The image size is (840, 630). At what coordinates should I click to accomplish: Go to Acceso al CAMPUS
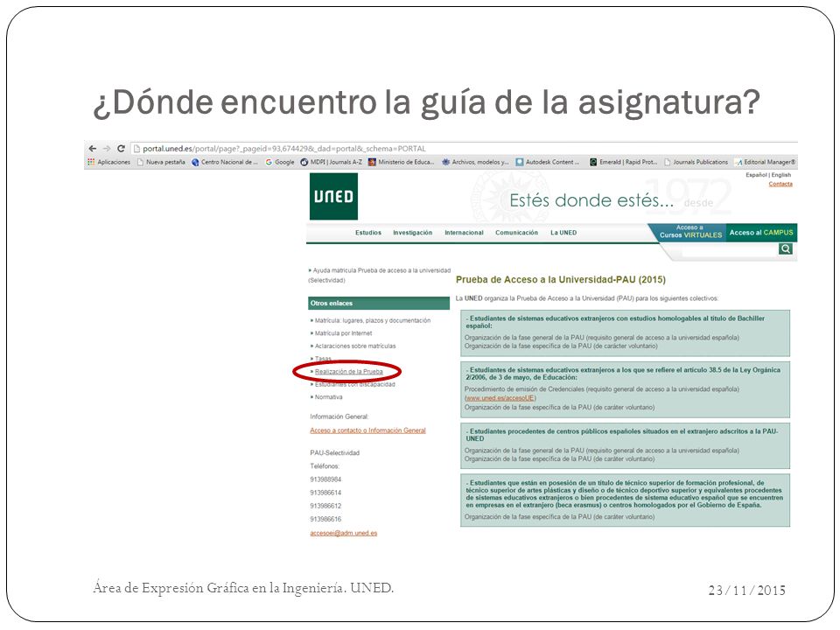pos(761,233)
